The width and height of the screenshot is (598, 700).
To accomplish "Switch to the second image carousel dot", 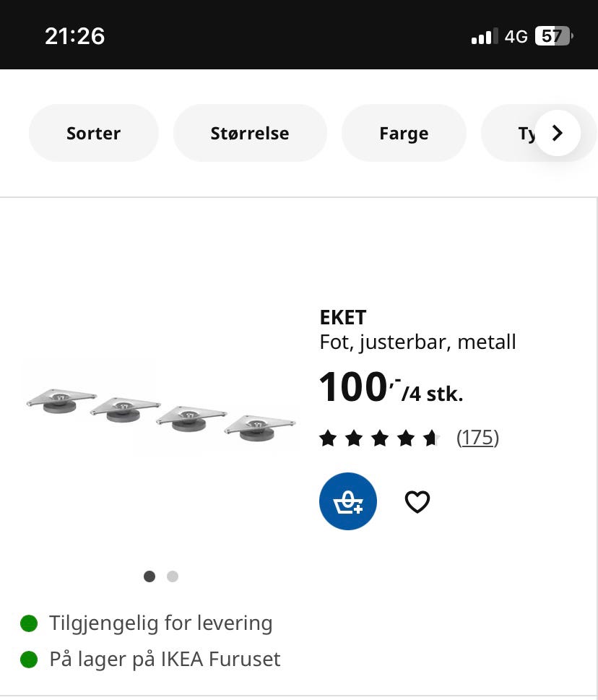I will [172, 576].
